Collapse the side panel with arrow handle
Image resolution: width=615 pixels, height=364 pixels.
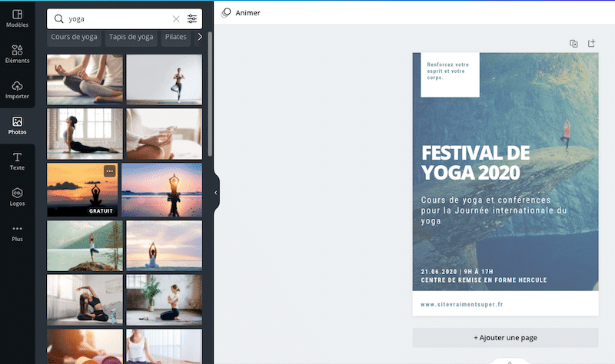pos(216,193)
